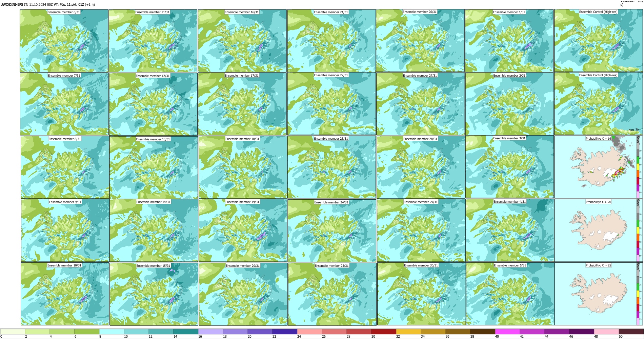
Task: Open the top Ensemble Control (High-res) map
Action: [598, 40]
